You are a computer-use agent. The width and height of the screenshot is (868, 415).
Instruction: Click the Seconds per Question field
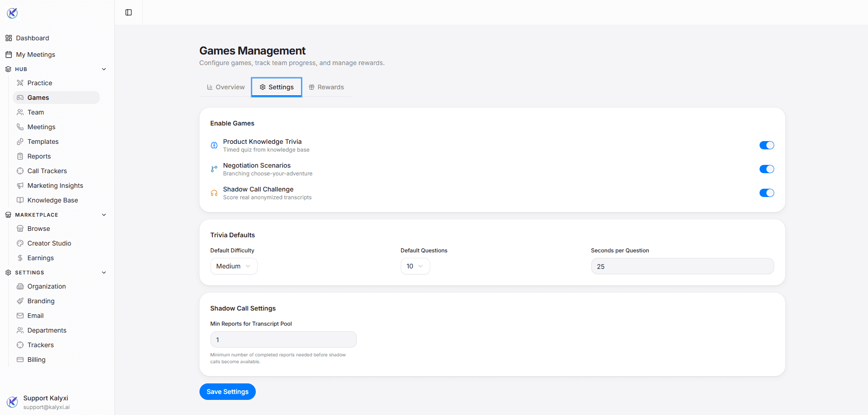click(x=682, y=266)
